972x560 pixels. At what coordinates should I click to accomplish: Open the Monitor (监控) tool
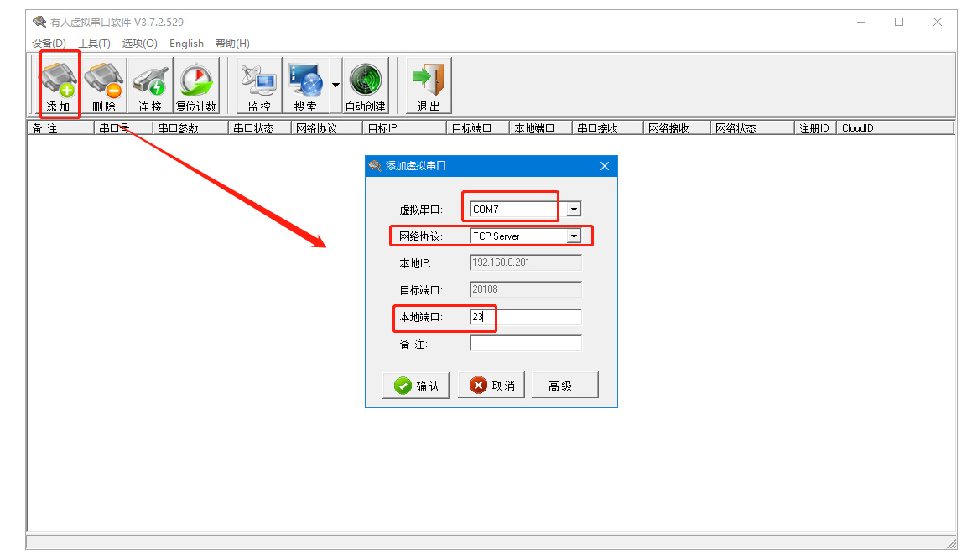(259, 86)
